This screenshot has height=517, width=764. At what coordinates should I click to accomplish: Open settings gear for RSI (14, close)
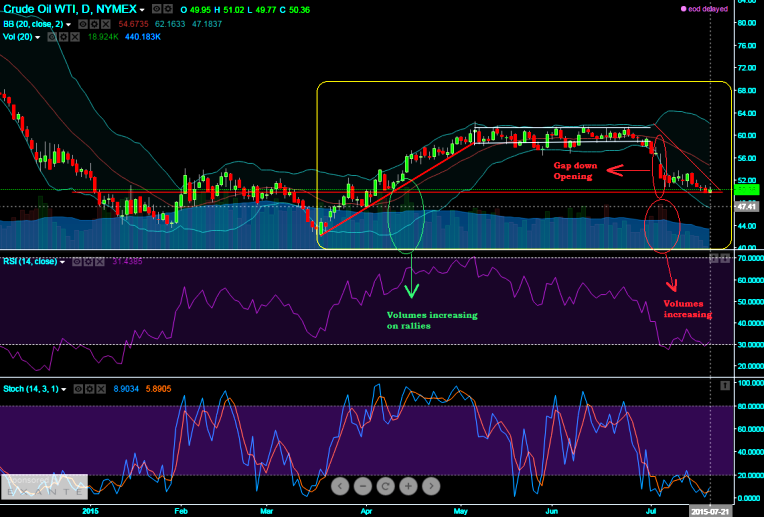[88, 262]
